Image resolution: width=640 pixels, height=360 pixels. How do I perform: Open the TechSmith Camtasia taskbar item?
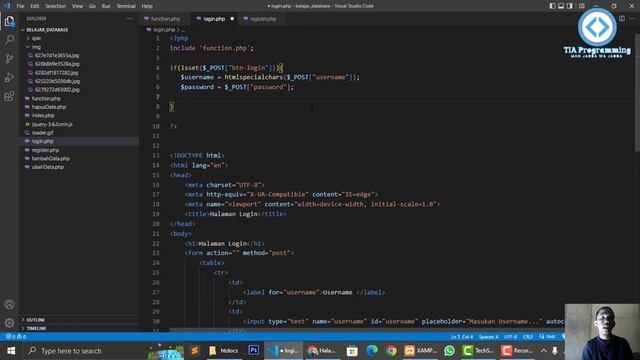pos(478,351)
